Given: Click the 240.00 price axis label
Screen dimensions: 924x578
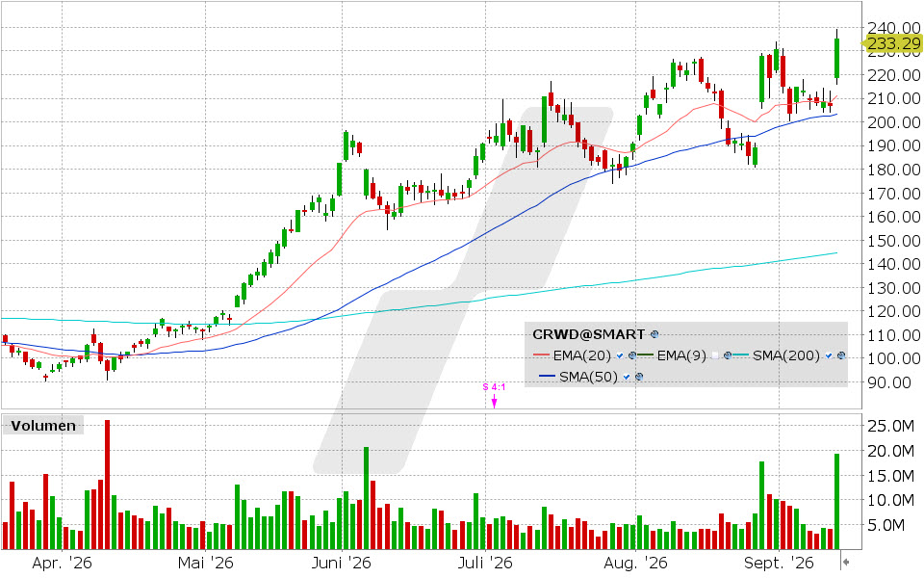Looking at the screenshot, I should pos(894,28).
